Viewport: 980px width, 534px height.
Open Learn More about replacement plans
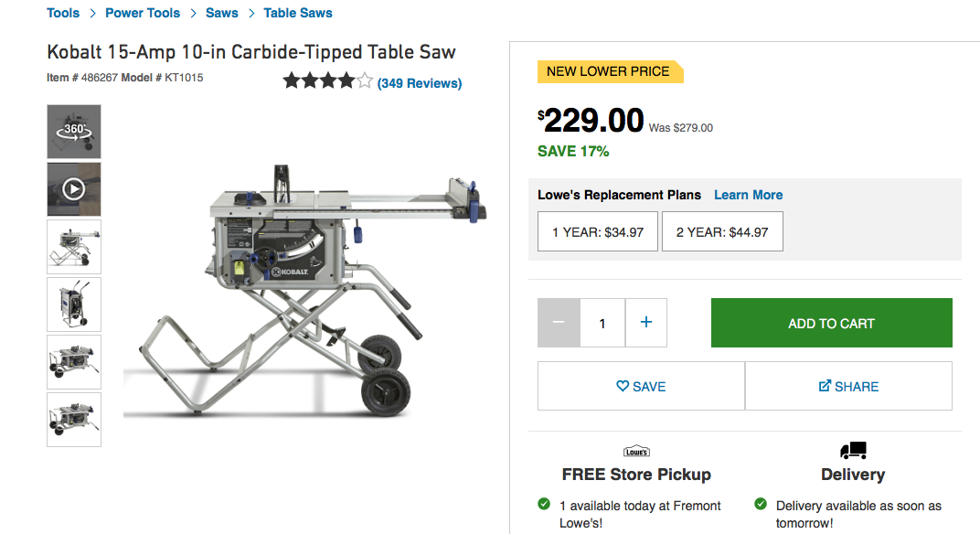(748, 195)
